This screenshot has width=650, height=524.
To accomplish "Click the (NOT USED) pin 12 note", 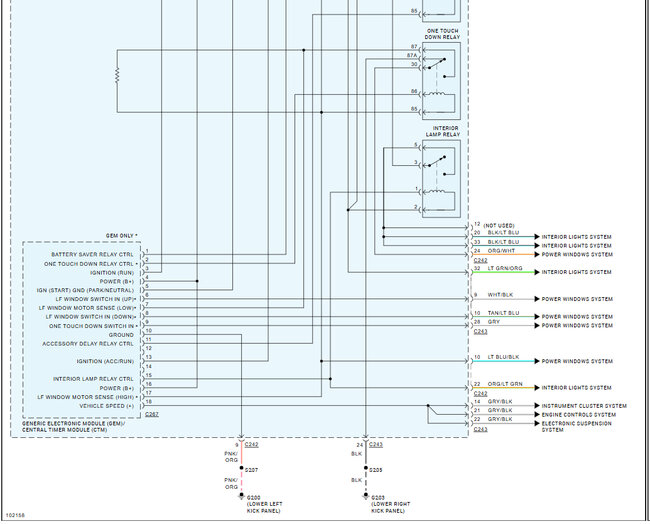I will [499, 226].
